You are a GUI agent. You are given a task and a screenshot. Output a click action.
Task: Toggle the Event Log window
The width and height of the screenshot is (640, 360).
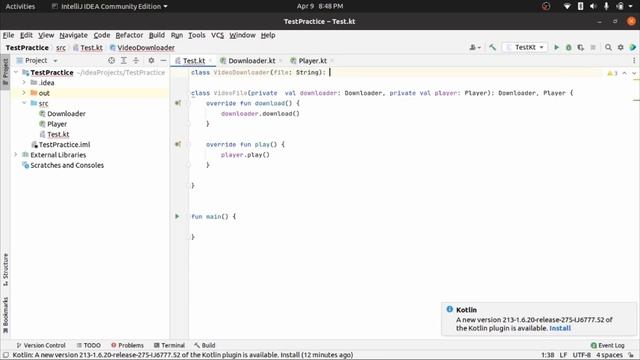607,345
